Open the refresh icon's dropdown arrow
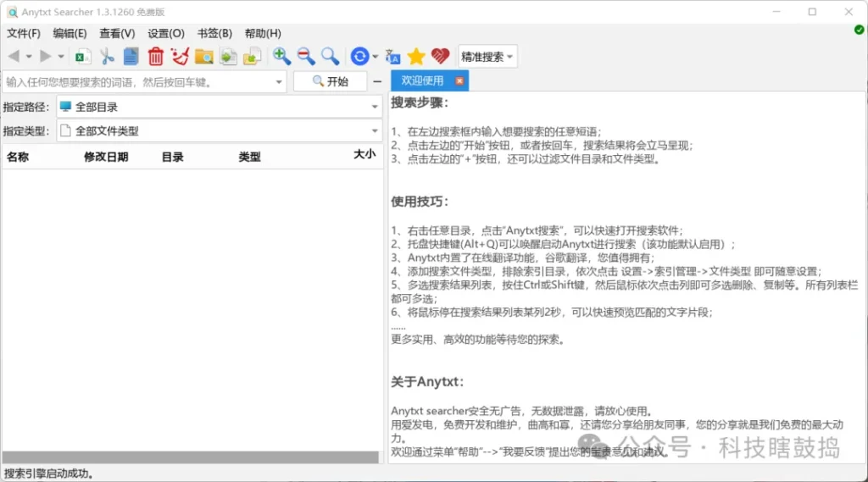Viewport: 868px width, 482px height. tap(376, 57)
